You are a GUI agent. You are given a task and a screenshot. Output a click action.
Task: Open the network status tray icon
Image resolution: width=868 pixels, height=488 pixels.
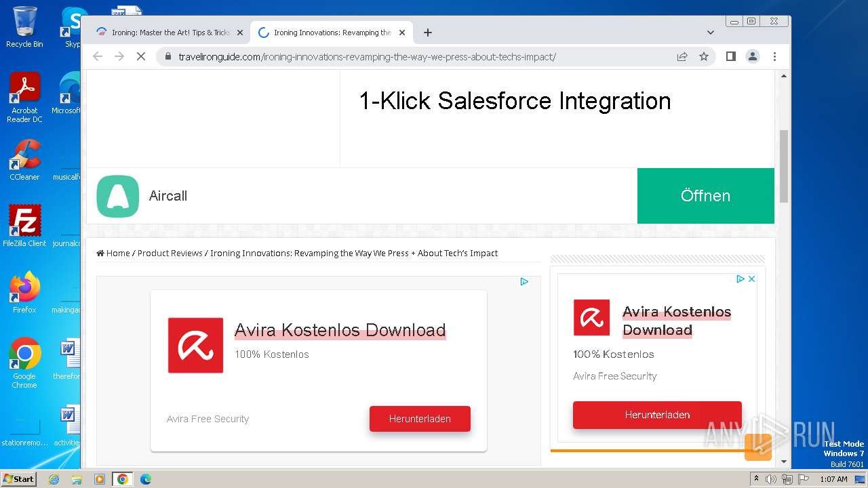pyautogui.click(x=787, y=479)
